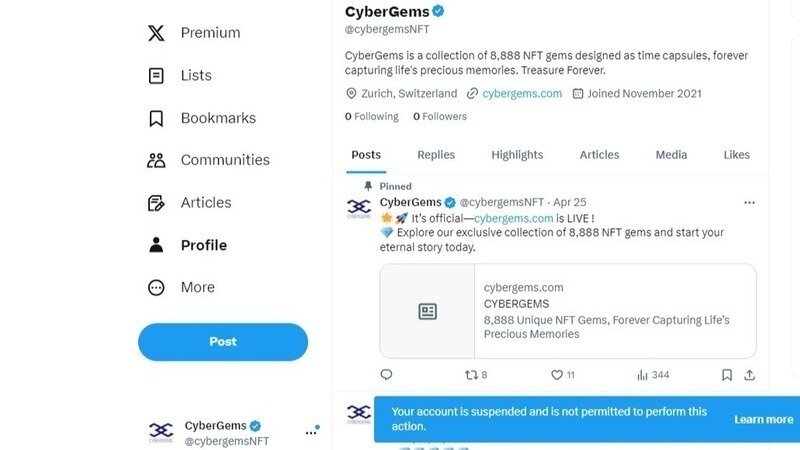Screen dimensions: 800x450
Task: Share the pinned post
Action: (749, 375)
